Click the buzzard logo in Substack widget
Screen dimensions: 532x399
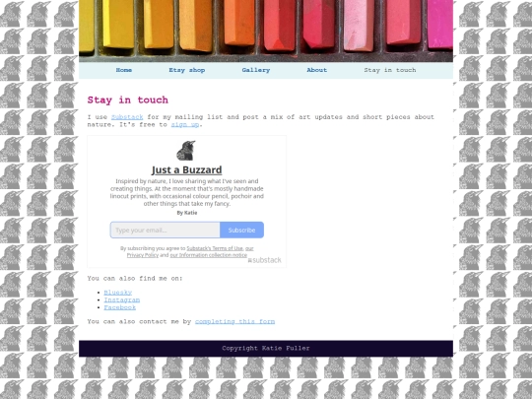[x=186, y=151]
